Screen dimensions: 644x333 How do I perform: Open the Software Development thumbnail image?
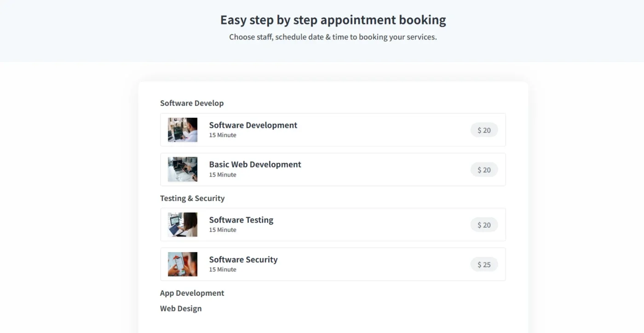point(183,130)
